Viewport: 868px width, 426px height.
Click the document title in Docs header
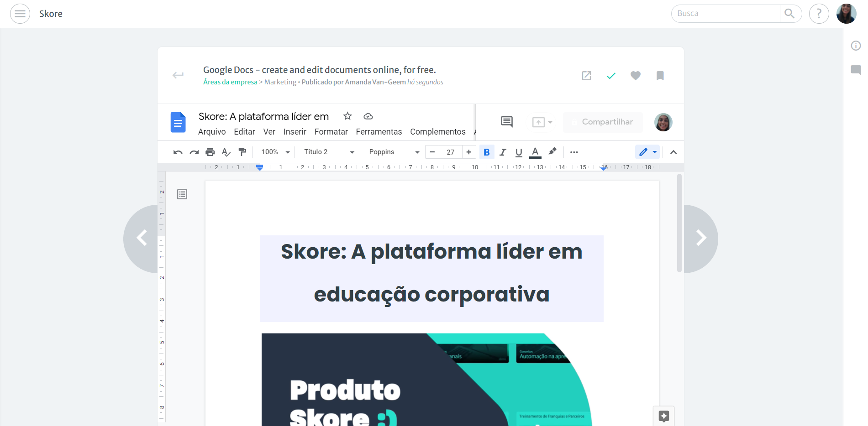[264, 117]
